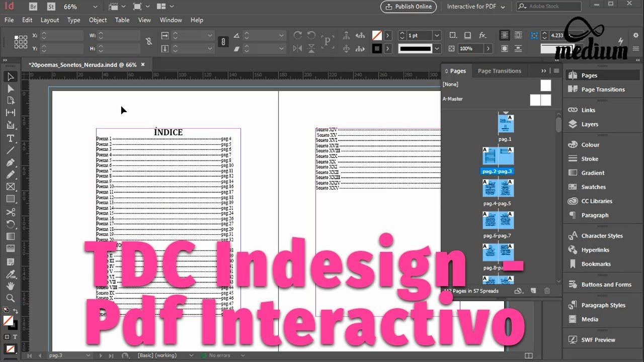Open the Buttons and Forms panel
The height and width of the screenshot is (362, 644).
point(606,285)
